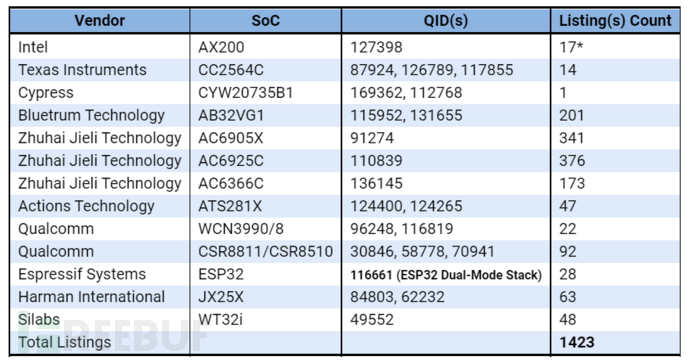Select the AC6925C SoC cell
Viewport: 690px width, 360px height.
coord(265,161)
